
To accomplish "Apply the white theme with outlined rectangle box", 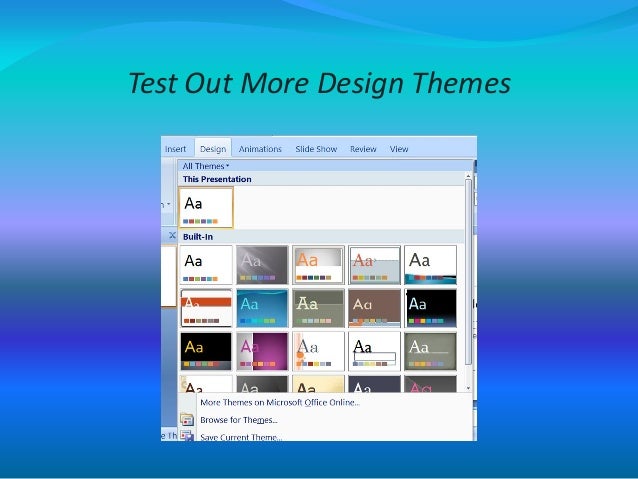I will click(374, 351).
